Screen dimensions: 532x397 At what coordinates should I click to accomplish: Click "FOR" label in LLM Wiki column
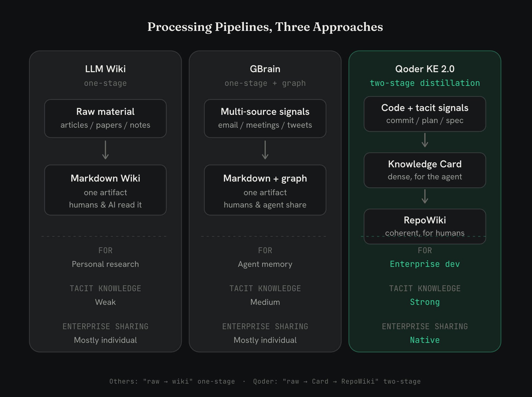105,250
